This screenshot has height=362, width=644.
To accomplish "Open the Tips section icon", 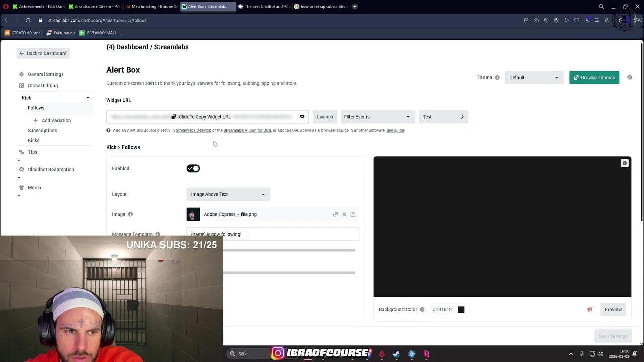I will coord(21,152).
